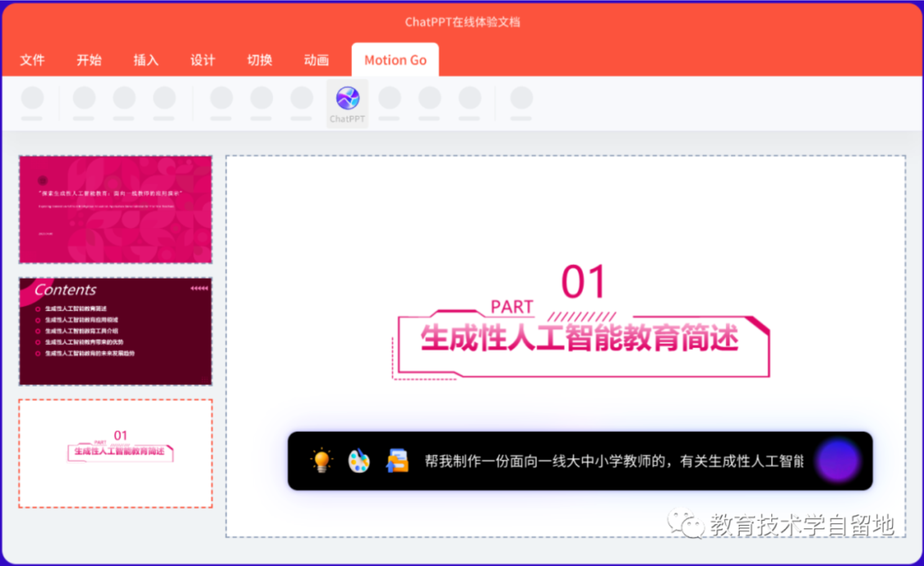This screenshot has height=566, width=924.
Task: Switch to the 动画 ribbon tab
Action: (316, 60)
